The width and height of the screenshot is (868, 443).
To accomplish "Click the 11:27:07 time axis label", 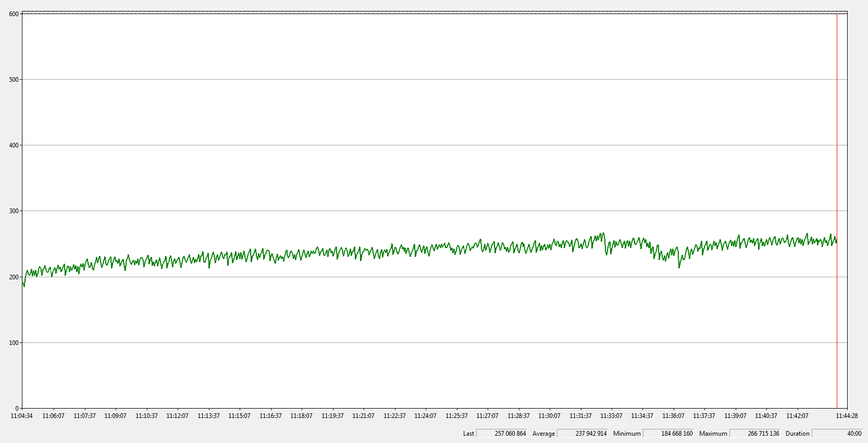I will pyautogui.click(x=487, y=416).
